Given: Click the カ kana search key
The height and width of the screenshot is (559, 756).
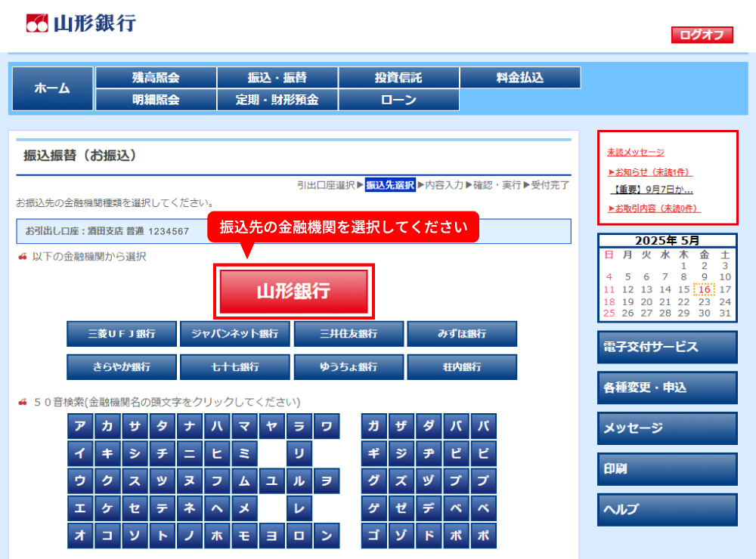Looking at the screenshot, I should [x=107, y=426].
